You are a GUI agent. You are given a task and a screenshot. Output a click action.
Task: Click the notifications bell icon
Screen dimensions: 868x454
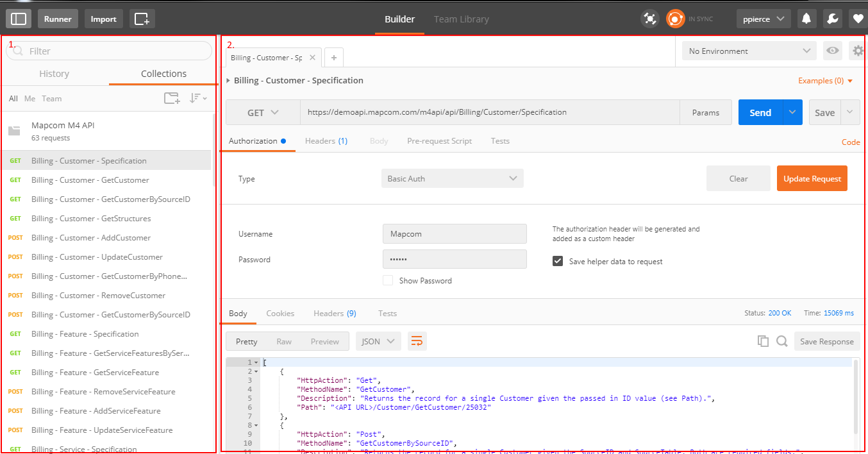[x=806, y=19]
